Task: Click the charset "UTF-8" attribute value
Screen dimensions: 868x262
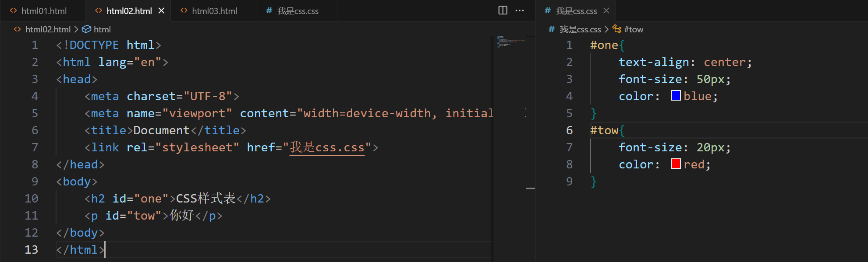Action: pyautogui.click(x=208, y=96)
